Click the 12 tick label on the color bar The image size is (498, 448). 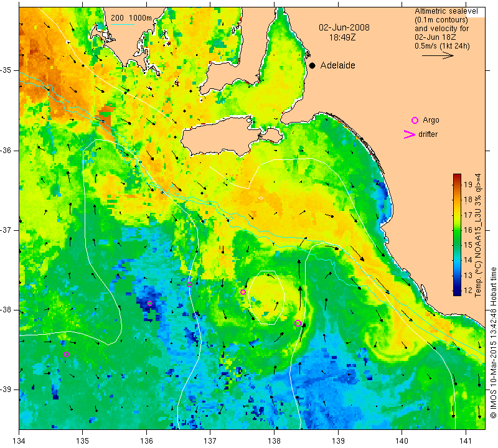pos(468,290)
